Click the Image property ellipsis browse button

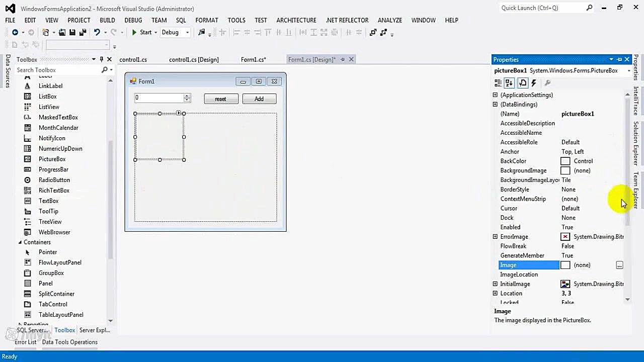point(619,265)
